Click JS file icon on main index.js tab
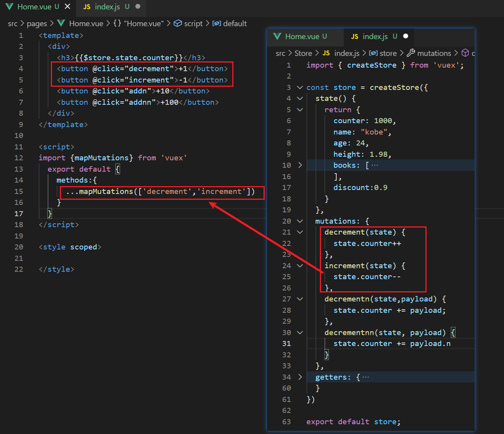 pos(87,7)
